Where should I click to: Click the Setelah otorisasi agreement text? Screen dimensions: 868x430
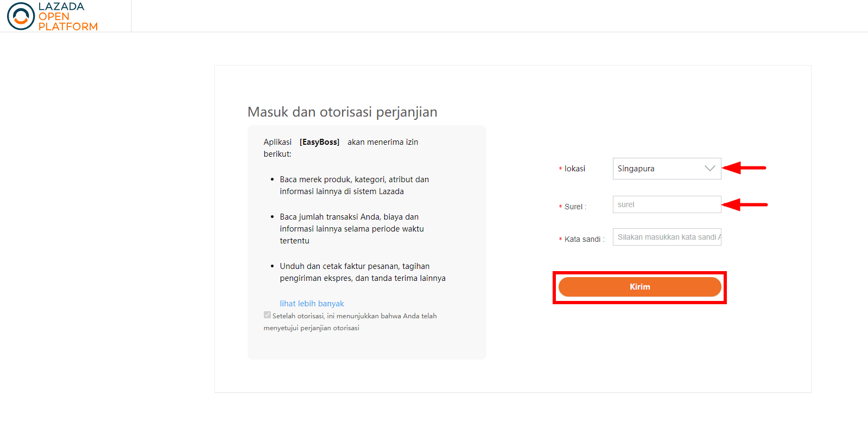point(350,322)
